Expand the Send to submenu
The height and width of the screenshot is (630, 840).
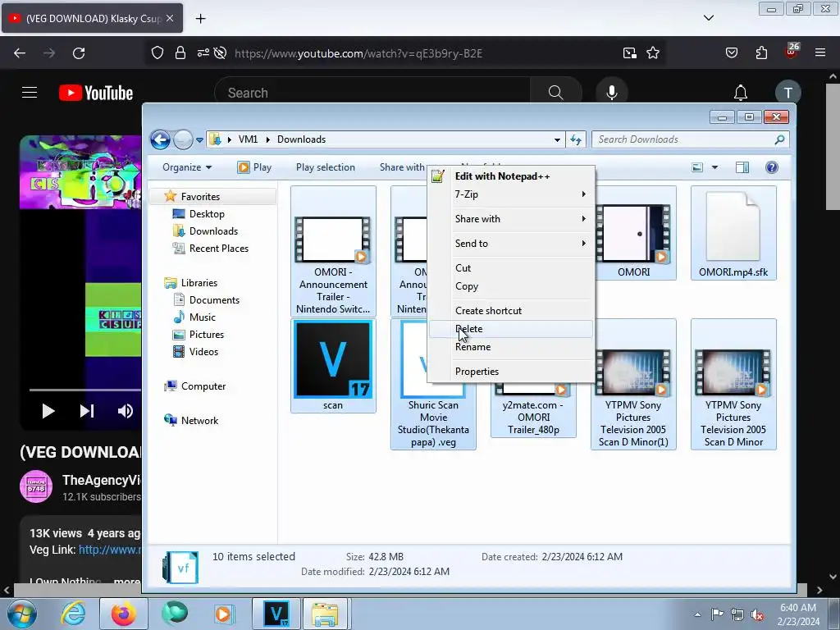click(x=511, y=243)
